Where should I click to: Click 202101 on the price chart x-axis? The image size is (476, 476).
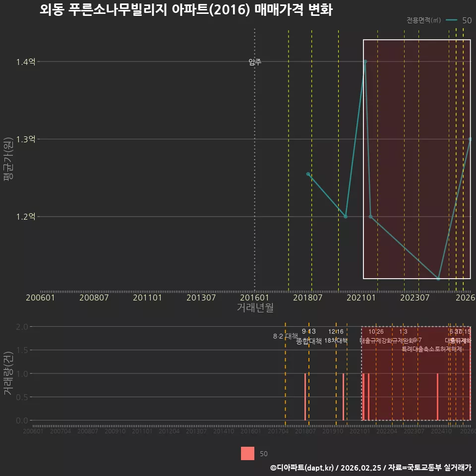pyautogui.click(x=361, y=297)
